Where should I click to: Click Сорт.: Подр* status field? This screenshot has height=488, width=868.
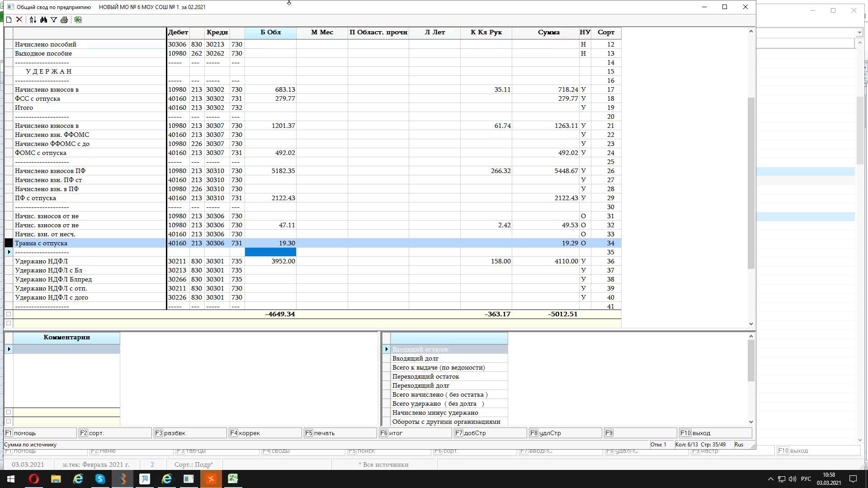(x=193, y=465)
